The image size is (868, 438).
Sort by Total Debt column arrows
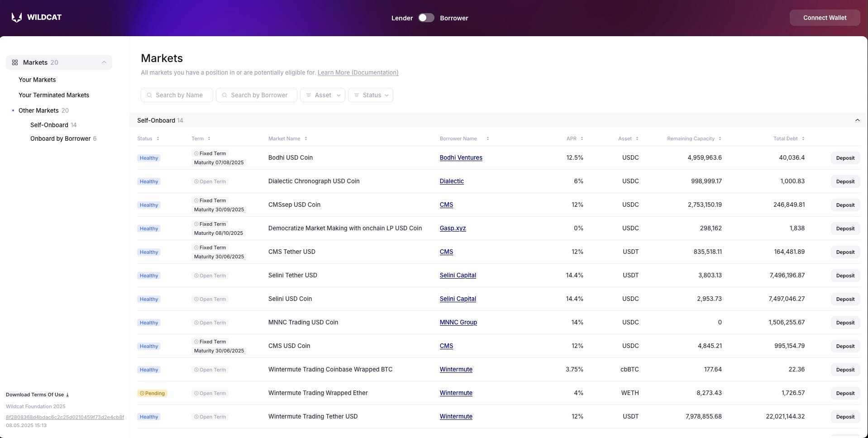(803, 138)
